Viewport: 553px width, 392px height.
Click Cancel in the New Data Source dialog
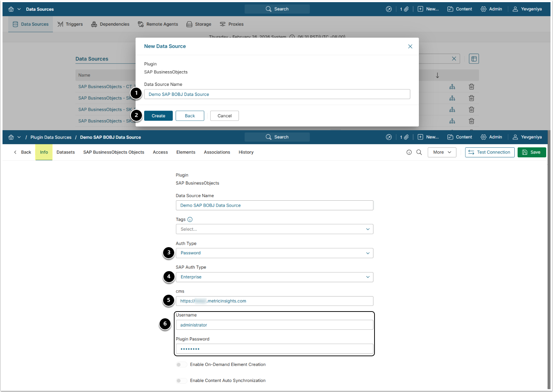tap(225, 116)
